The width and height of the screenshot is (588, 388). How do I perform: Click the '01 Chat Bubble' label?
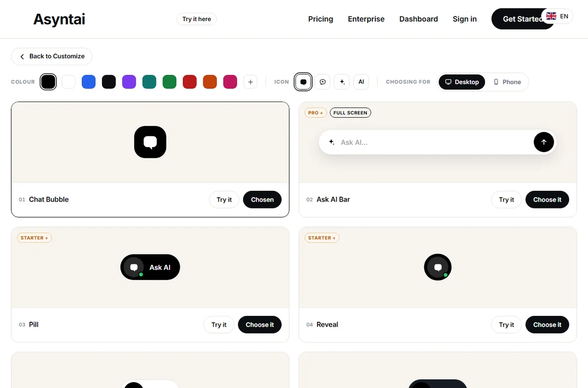[44, 200]
